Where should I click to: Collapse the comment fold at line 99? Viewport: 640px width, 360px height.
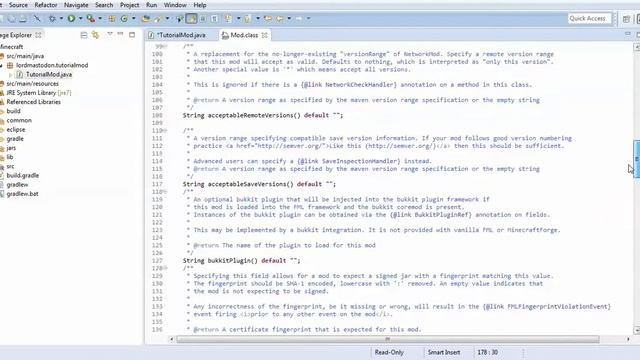tap(165, 46)
